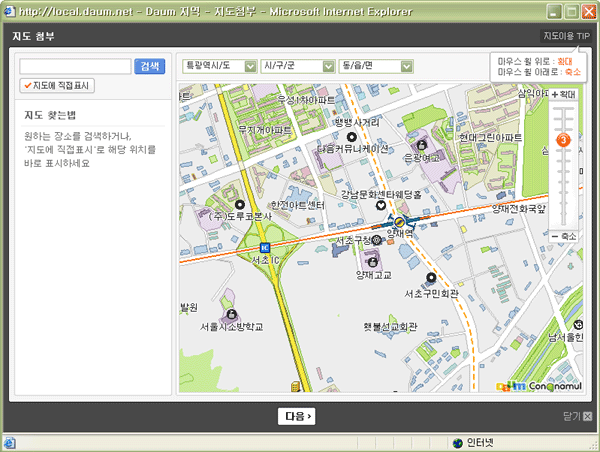This screenshot has height=452, width=600.
Task: Click the 한전아트센터 map label
Action: click(298, 206)
